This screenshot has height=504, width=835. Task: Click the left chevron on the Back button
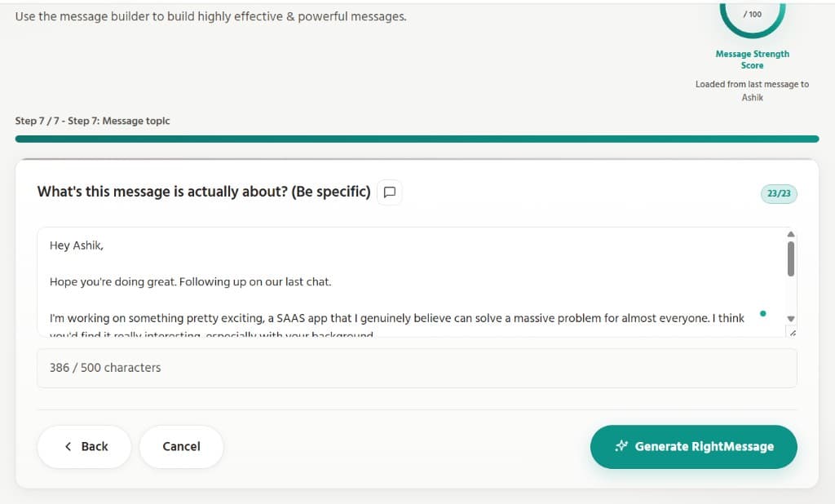click(68, 446)
